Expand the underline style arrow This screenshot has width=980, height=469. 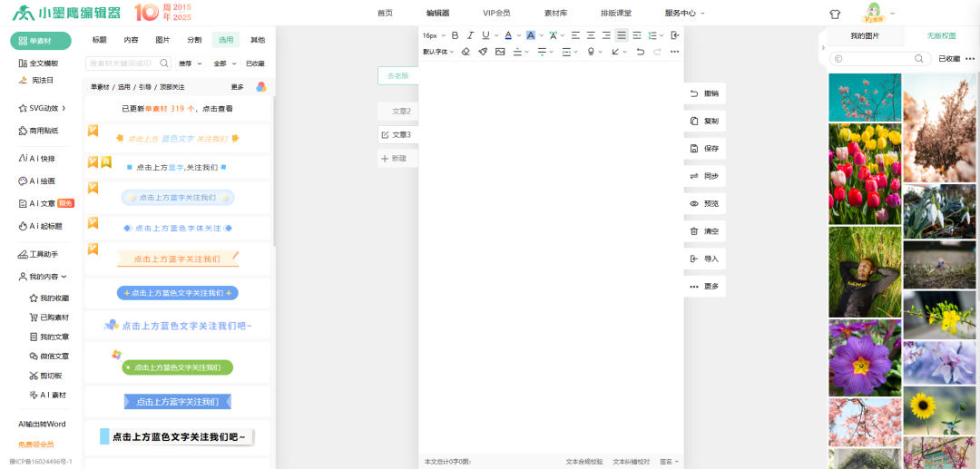496,35
